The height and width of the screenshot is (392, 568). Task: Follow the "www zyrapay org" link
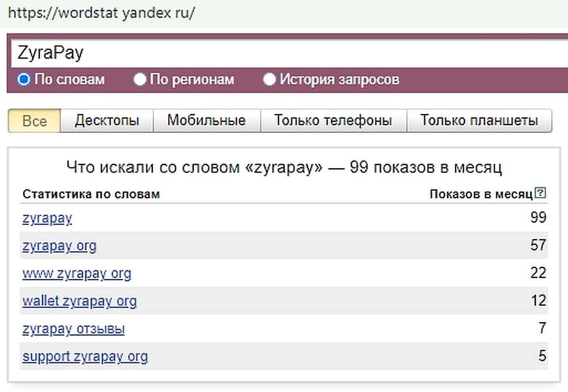click(77, 274)
